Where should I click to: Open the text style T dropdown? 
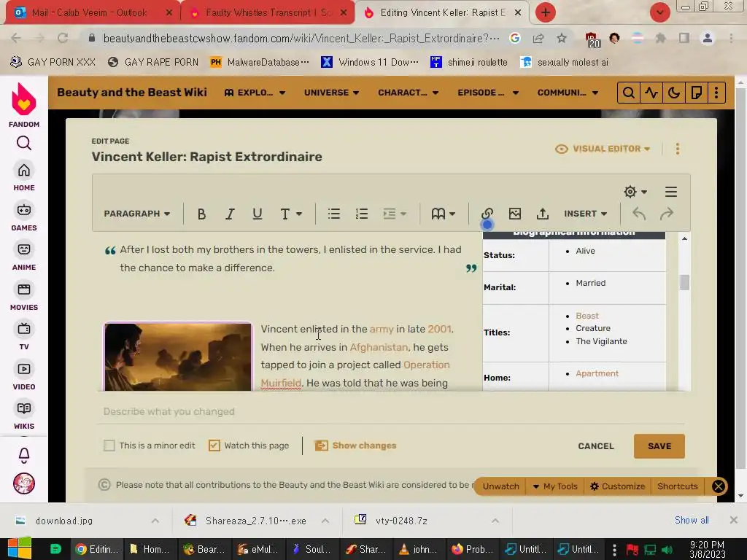click(290, 214)
